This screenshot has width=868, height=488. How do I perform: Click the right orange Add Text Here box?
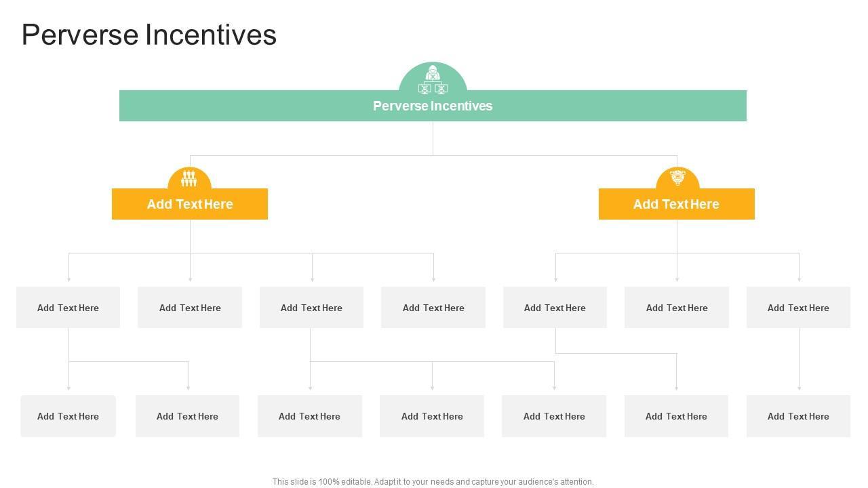pos(676,204)
